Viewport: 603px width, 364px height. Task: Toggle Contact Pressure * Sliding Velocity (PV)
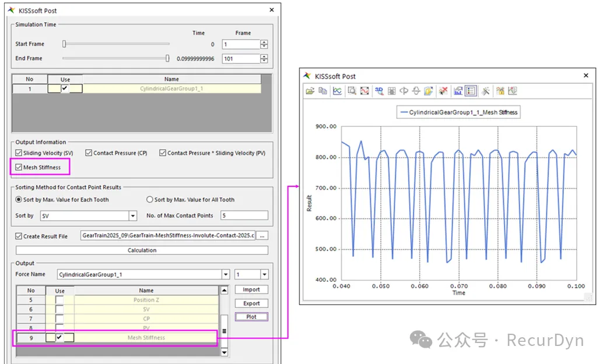(x=163, y=153)
